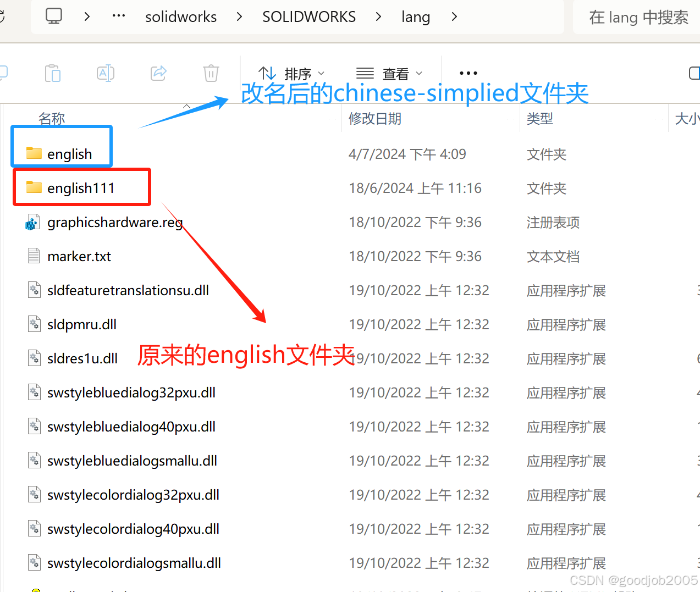700x592 pixels.
Task: Select the swstylebluedialogsmallu.dll file name
Action: pos(132,461)
